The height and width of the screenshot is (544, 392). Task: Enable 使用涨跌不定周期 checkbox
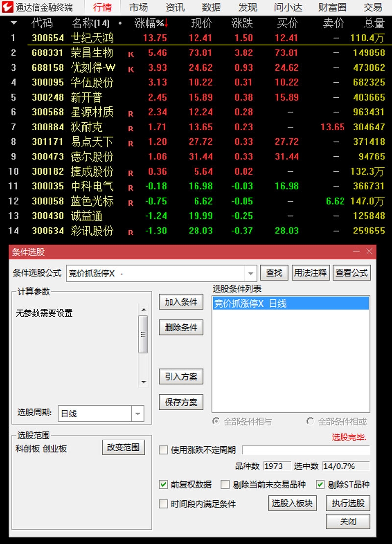pyautogui.click(x=163, y=450)
